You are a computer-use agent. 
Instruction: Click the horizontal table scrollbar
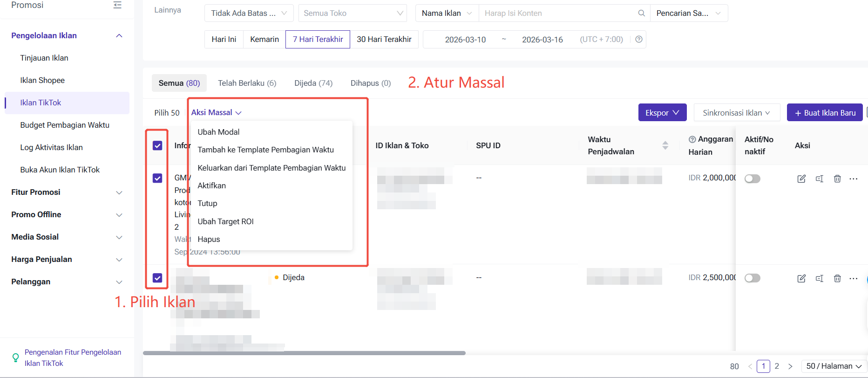[304, 353]
